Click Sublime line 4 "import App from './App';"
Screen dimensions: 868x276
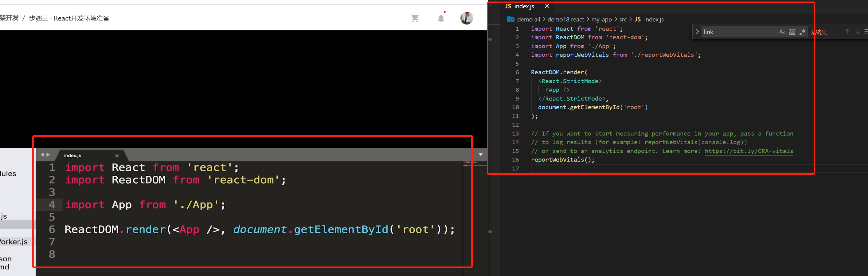145,204
